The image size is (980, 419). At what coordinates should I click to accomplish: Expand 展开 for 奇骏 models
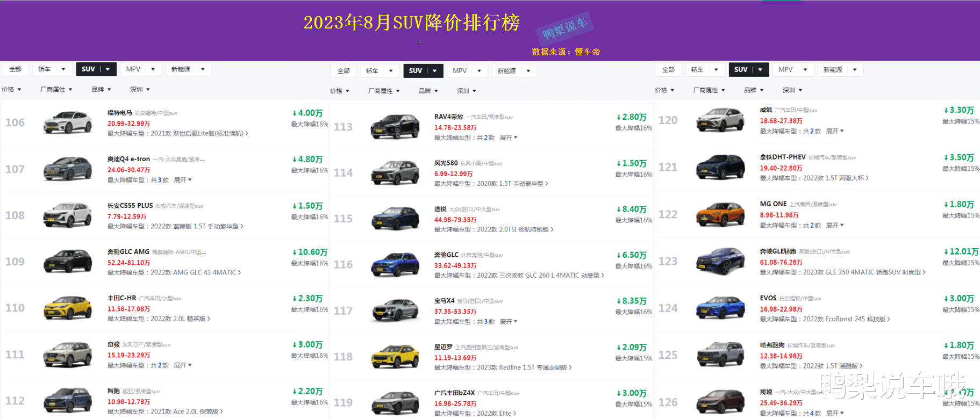tap(183, 365)
